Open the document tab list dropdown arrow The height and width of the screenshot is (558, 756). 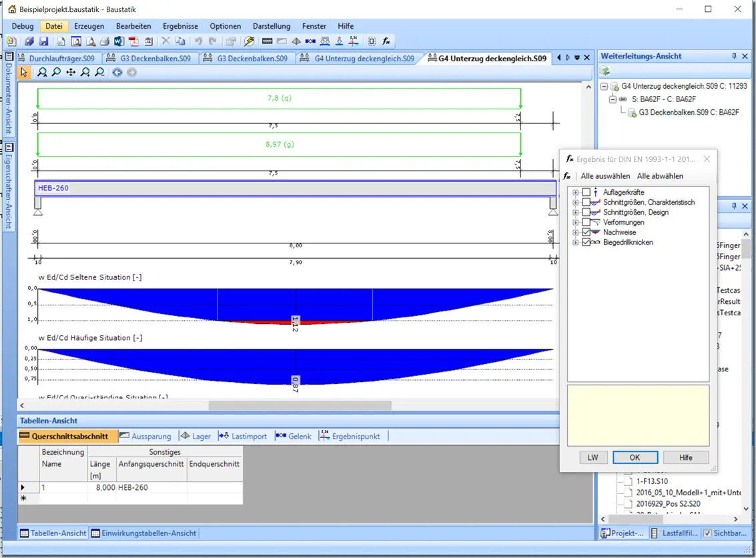tap(577, 58)
